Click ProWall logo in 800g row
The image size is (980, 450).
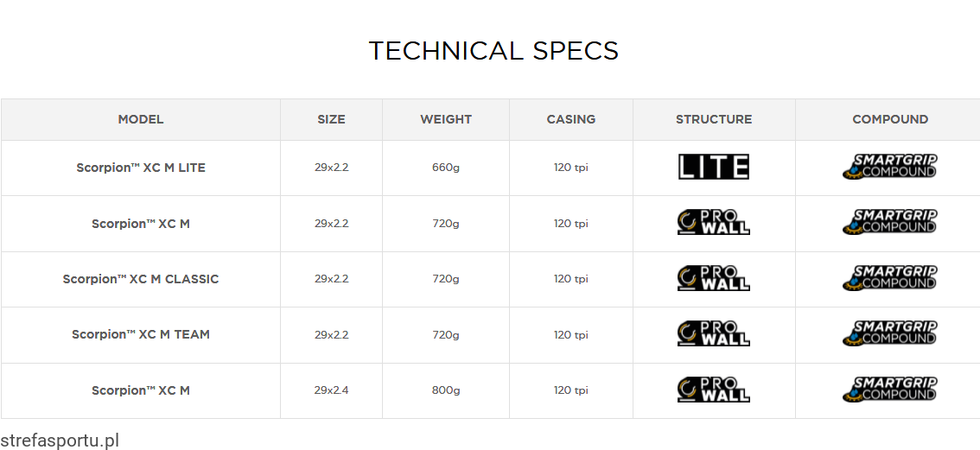[713, 390]
